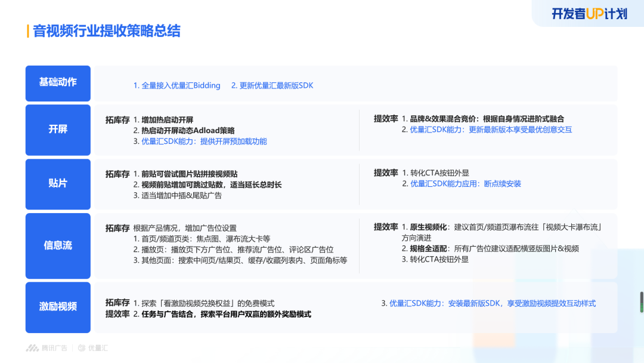Click 拓库存 label in 信息流 row
The image size is (644, 363).
[x=117, y=228]
